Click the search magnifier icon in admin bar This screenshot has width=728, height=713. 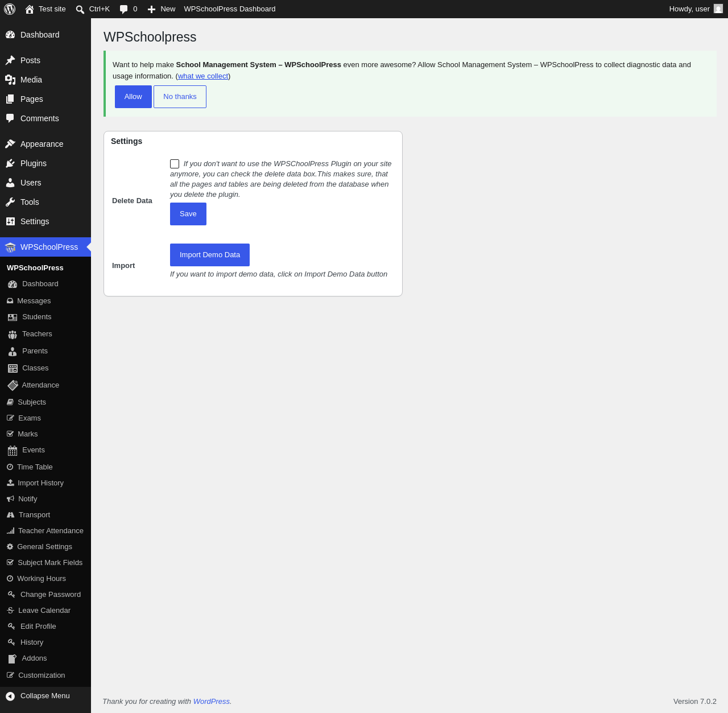(80, 9)
